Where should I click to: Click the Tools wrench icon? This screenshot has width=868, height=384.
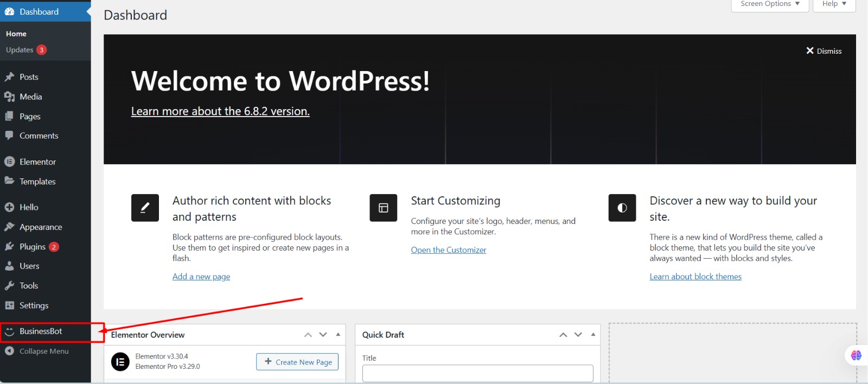[x=9, y=286]
